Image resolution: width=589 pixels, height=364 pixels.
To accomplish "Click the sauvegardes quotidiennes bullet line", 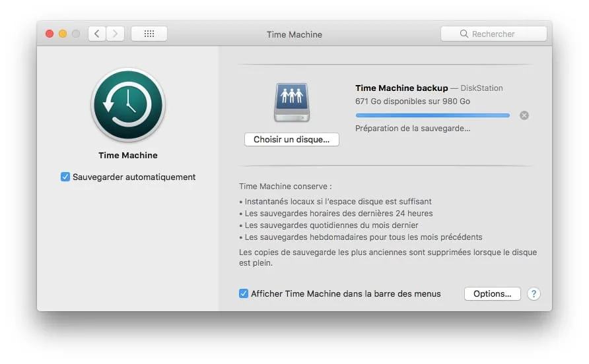I will coord(329,225).
